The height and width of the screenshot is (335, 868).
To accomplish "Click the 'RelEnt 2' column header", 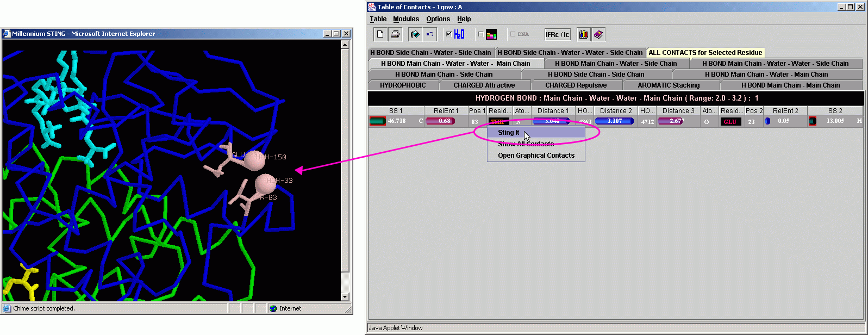I will pos(785,111).
